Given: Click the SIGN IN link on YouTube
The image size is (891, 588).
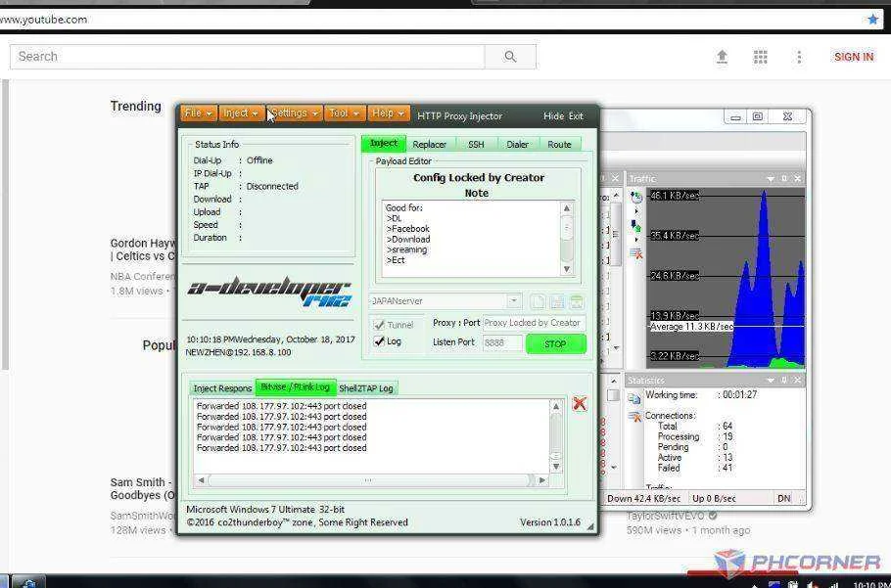Looking at the screenshot, I should coord(854,57).
